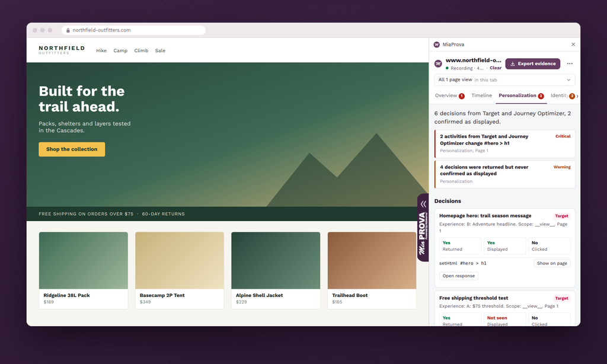Click '60-DAY RETURNS' banner text
This screenshot has height=364, width=607.
coord(164,214)
